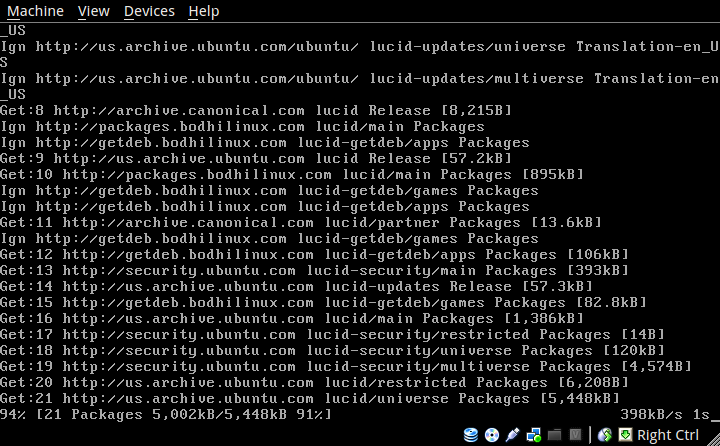The height and width of the screenshot is (446, 720).
Task: Click the hard disk activity icon
Action: [x=471, y=435]
